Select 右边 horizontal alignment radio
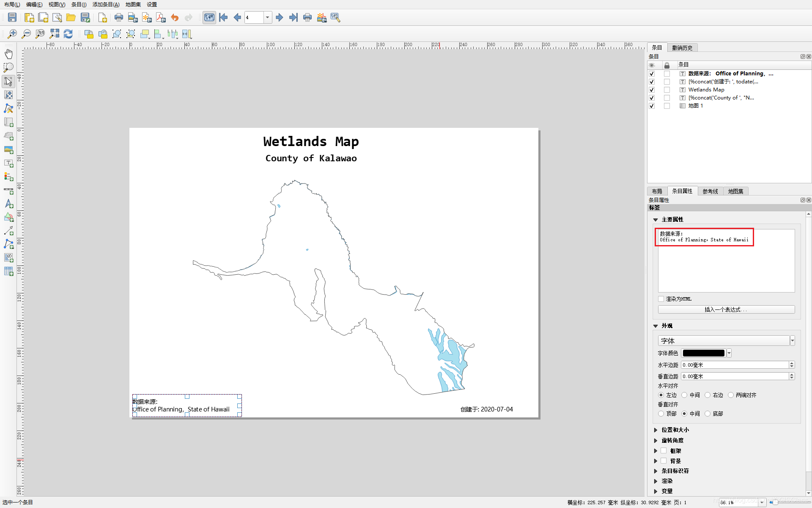 click(x=708, y=395)
